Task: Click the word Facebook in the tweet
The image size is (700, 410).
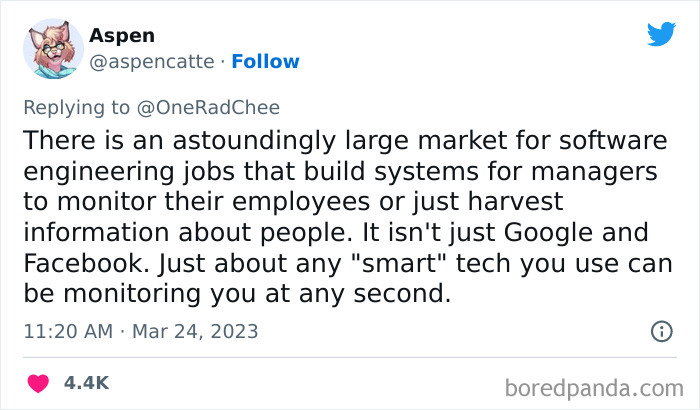Action: click(86, 263)
